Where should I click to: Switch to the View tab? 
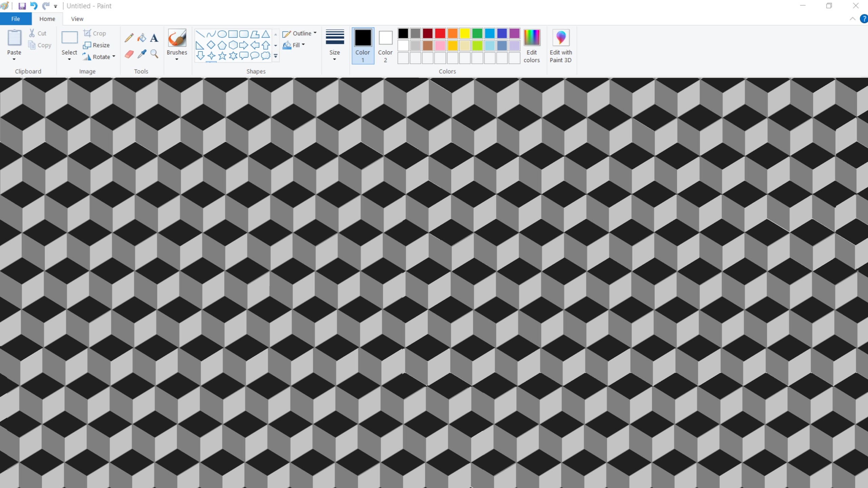coord(77,19)
